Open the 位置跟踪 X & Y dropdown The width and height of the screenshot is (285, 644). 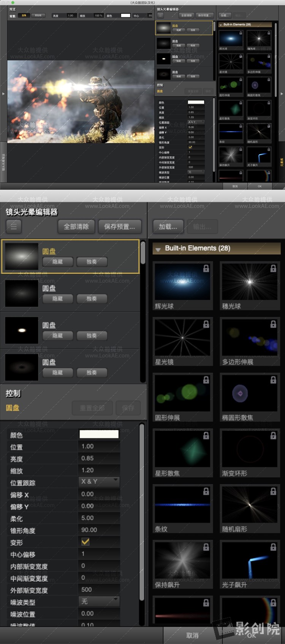[99, 482]
